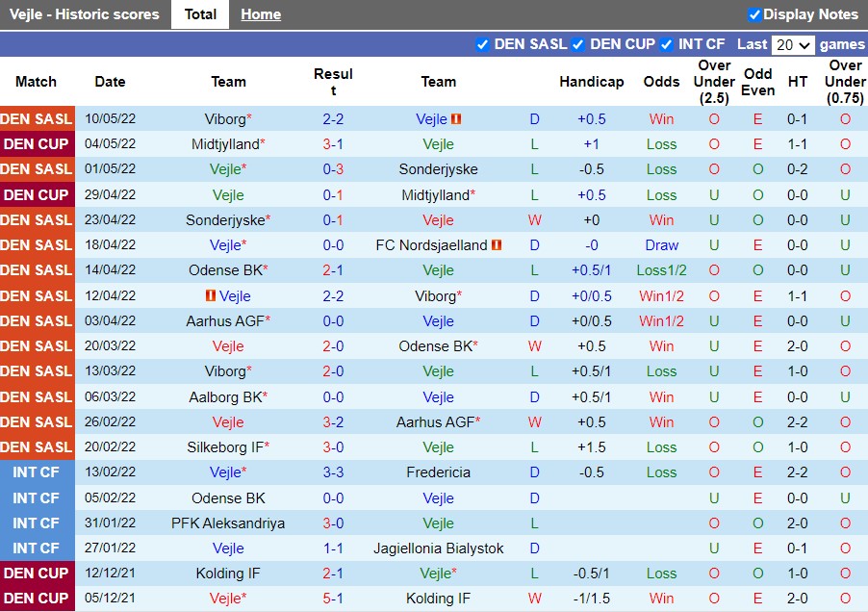Viewport: 868px width, 612px height.
Task: Click the 1-1 result against Jagiellonia Bialystok
Action: [x=333, y=548]
